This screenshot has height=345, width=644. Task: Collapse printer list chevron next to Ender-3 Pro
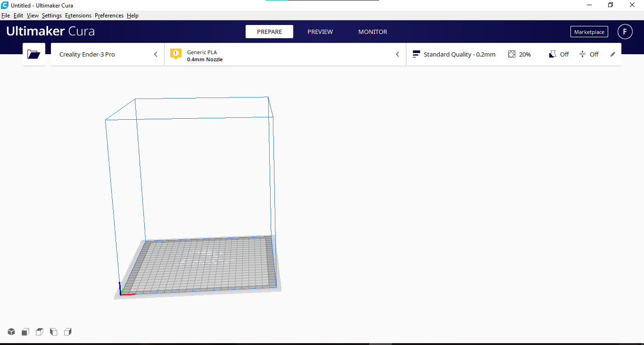coord(156,54)
